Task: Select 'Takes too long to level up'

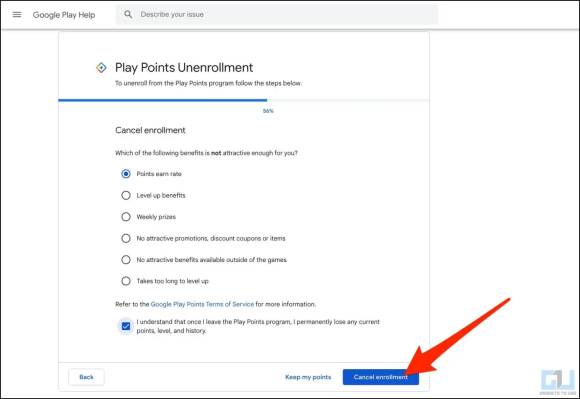Action: pos(126,281)
